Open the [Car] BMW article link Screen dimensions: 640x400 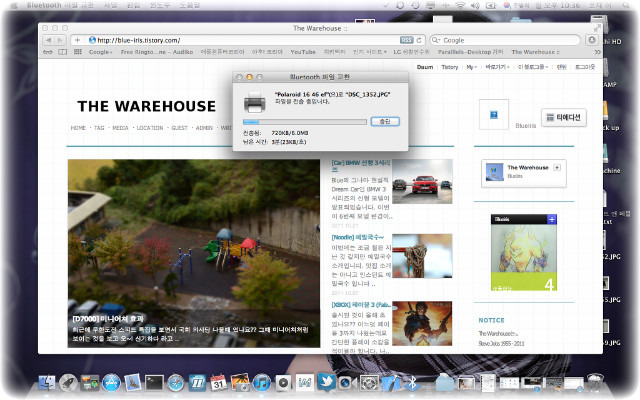click(361, 165)
